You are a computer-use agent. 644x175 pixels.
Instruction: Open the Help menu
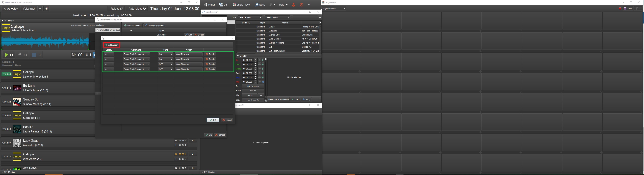(x=283, y=5)
